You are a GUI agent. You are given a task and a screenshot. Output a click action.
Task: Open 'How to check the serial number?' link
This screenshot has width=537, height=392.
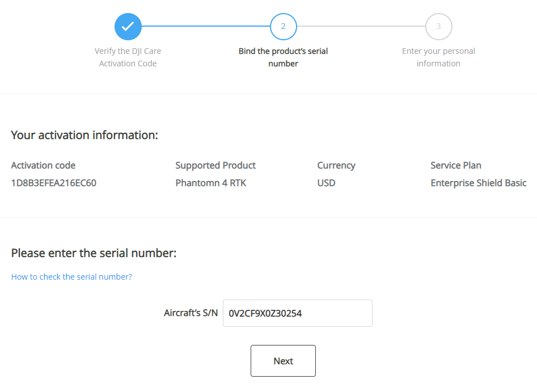pyautogui.click(x=71, y=277)
